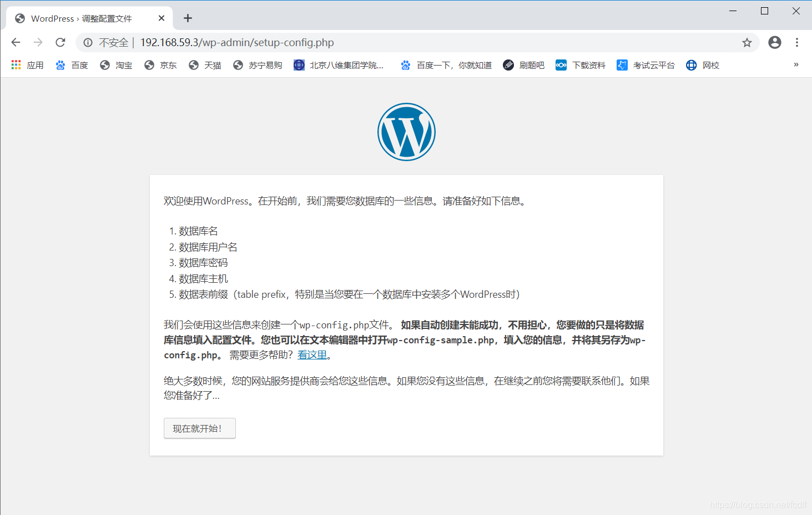Follow the 看这里 help link
Screen dimensions: 812x515
point(312,354)
